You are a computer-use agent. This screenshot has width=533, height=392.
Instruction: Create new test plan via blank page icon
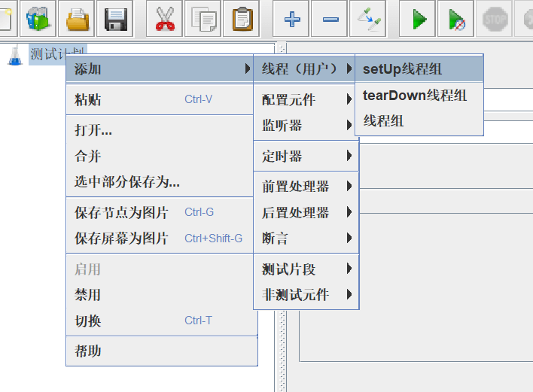(x=7, y=19)
